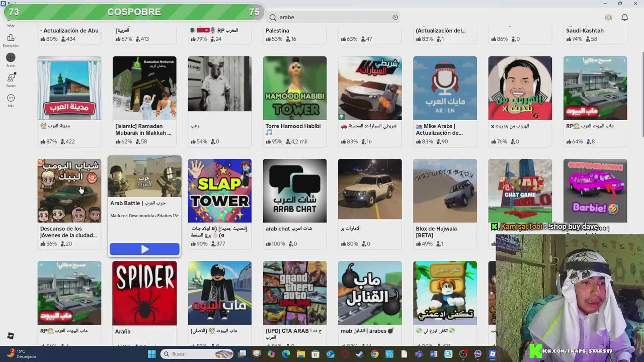
Task: Open the cartoon face with headphones thumbnail
Action: [x=520, y=88]
